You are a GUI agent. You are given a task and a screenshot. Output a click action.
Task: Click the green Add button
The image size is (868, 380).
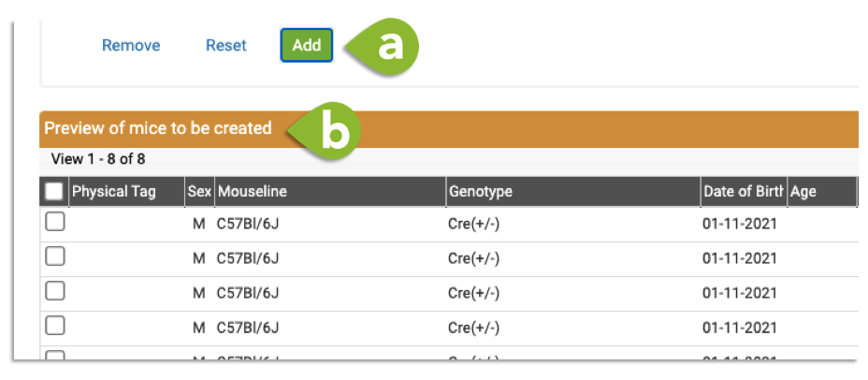[x=306, y=45]
